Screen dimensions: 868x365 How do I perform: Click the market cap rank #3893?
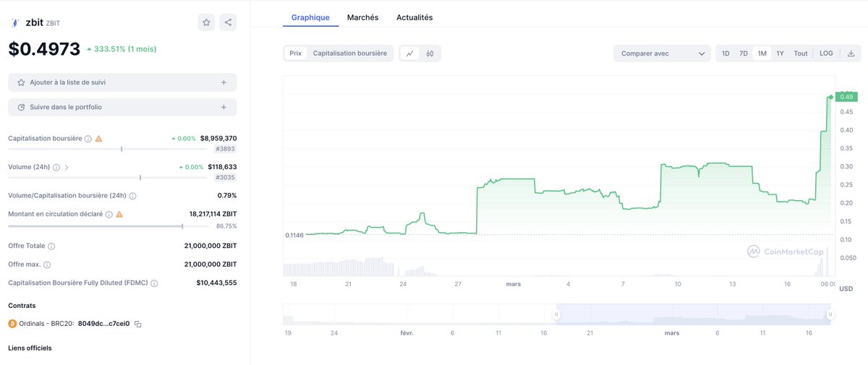pyautogui.click(x=226, y=149)
